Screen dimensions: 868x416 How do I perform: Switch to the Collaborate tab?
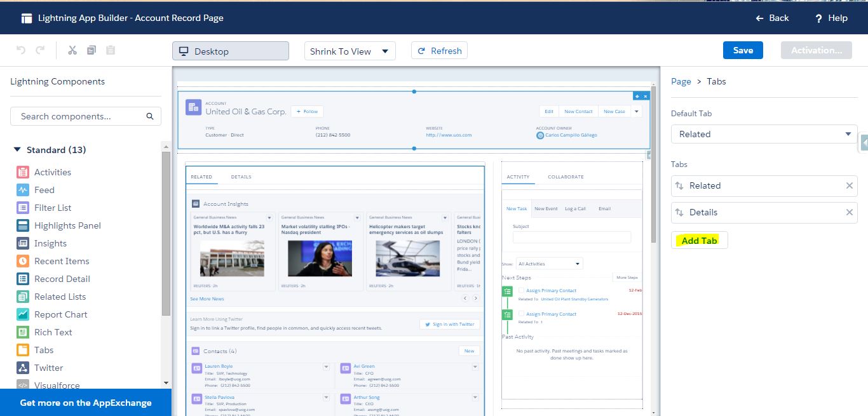(566, 177)
